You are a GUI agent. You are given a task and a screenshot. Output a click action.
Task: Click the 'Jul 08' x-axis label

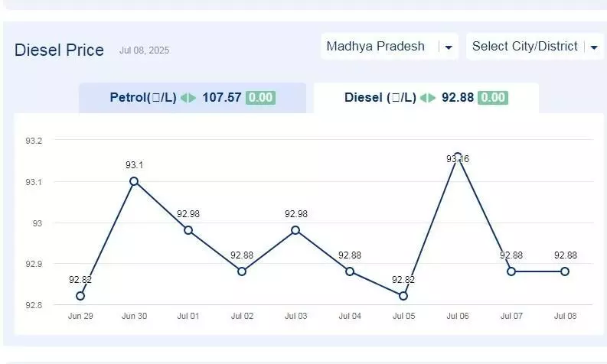click(x=565, y=316)
